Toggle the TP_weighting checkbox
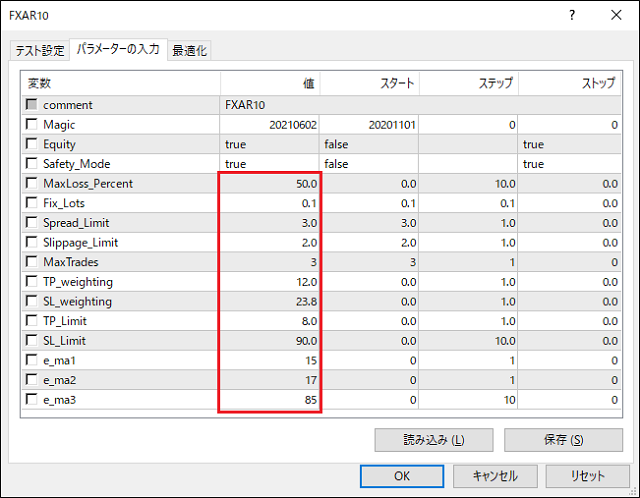 click(31, 281)
